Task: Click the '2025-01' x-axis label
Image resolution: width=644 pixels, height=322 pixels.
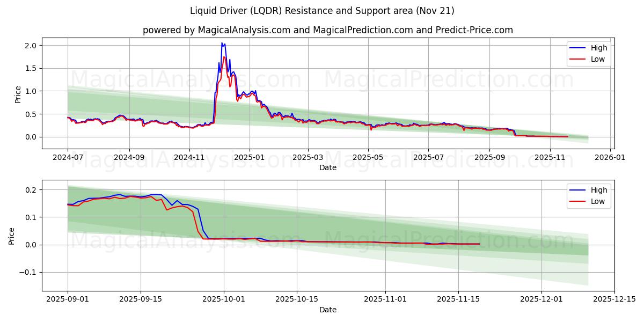Action: 250,158
